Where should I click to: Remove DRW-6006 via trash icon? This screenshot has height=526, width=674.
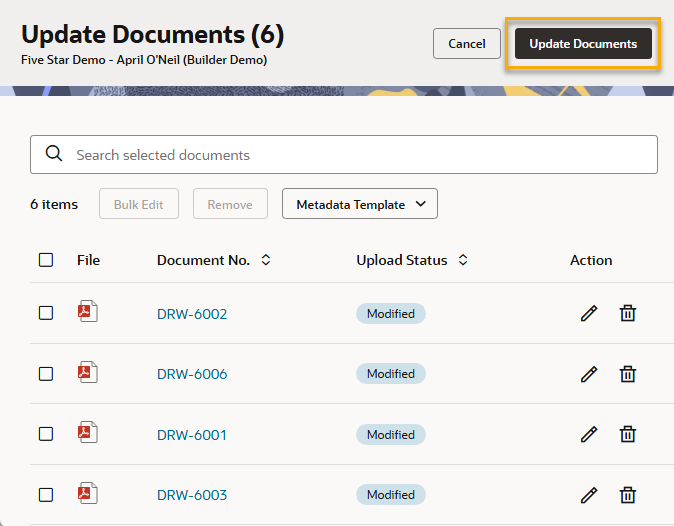click(x=628, y=374)
